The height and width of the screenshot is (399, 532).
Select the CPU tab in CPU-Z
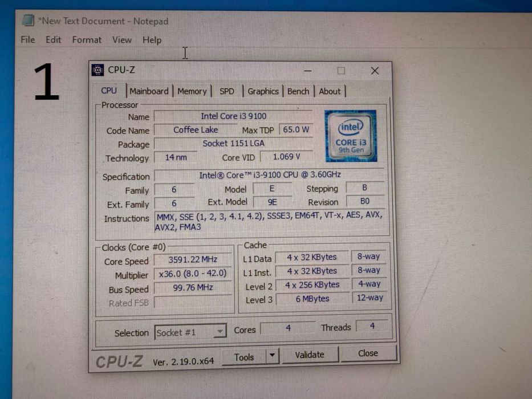click(x=109, y=91)
